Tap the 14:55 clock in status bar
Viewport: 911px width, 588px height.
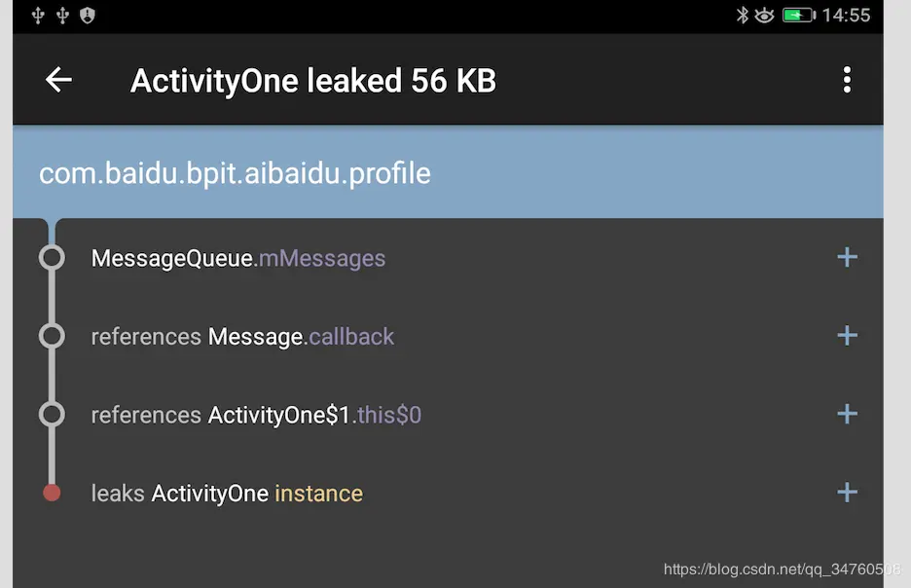click(846, 16)
